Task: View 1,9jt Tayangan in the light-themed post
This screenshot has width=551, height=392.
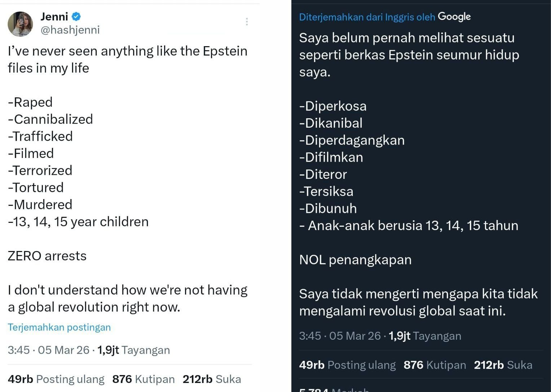Action: (134, 350)
